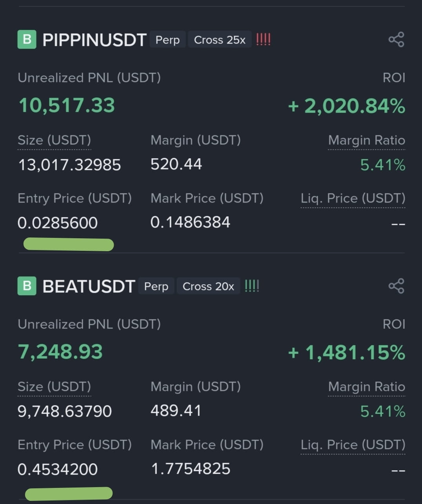422x504 pixels.
Task: Tap the green risk indicator bars on BEATUSDT
Action: pos(252,286)
